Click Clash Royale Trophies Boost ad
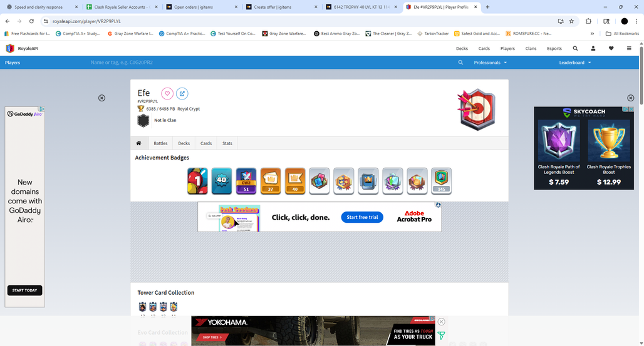Image resolution: width=644 pixels, height=346 pixels. 609,153
